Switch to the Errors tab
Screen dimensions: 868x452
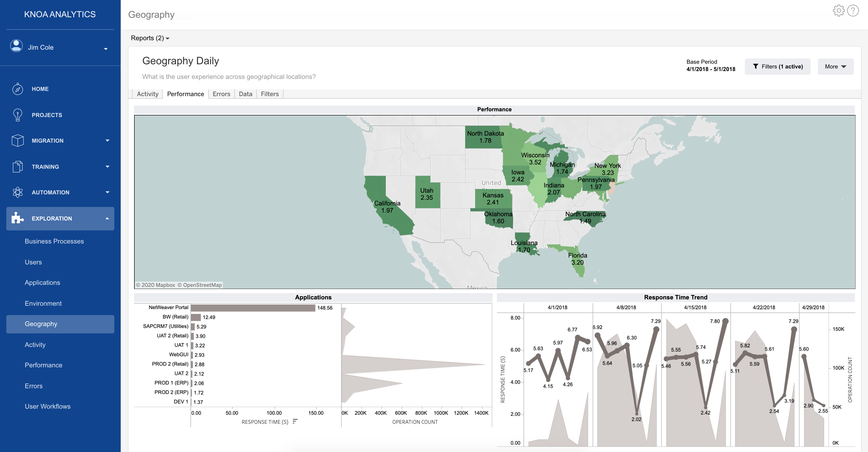click(221, 94)
